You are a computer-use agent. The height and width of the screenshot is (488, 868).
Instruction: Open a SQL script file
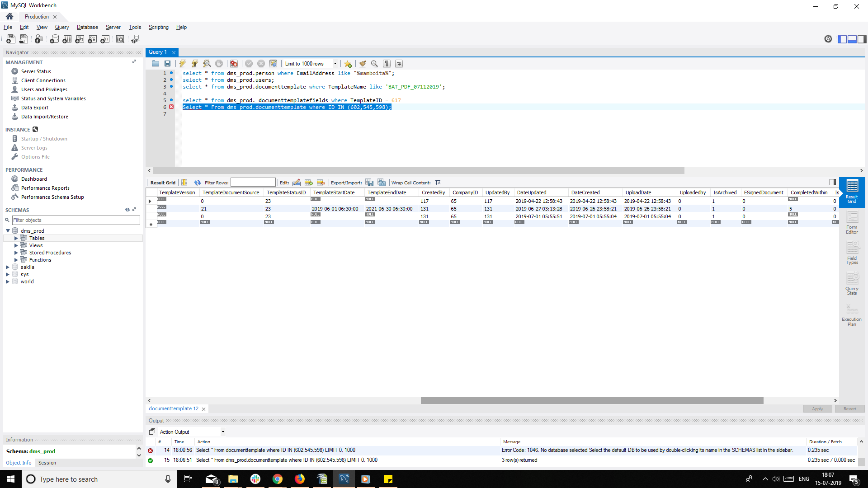[24, 39]
